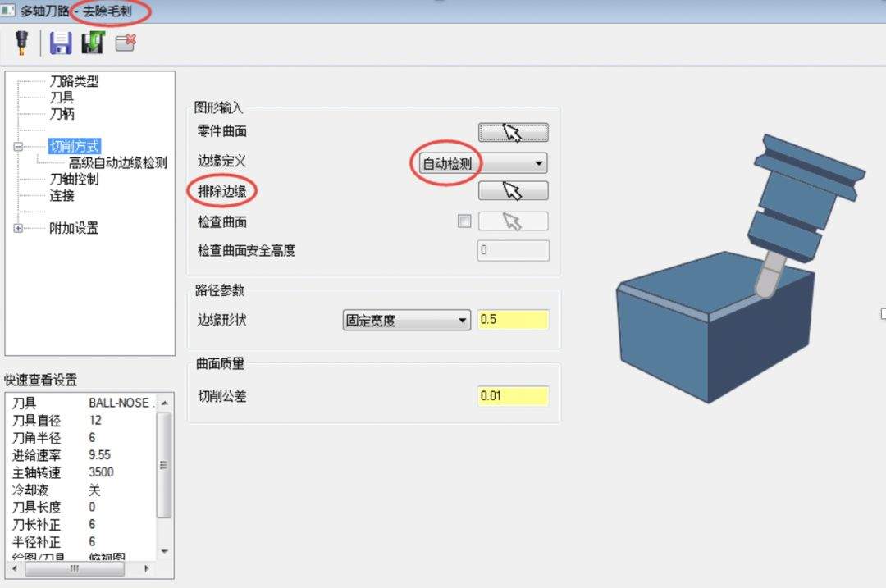The width and height of the screenshot is (886, 588).
Task: Click the tool holder icon in toolbar
Action: (21, 43)
